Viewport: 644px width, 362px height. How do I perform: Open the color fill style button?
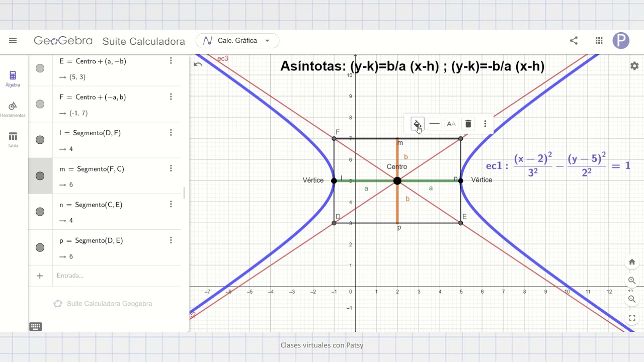417,124
